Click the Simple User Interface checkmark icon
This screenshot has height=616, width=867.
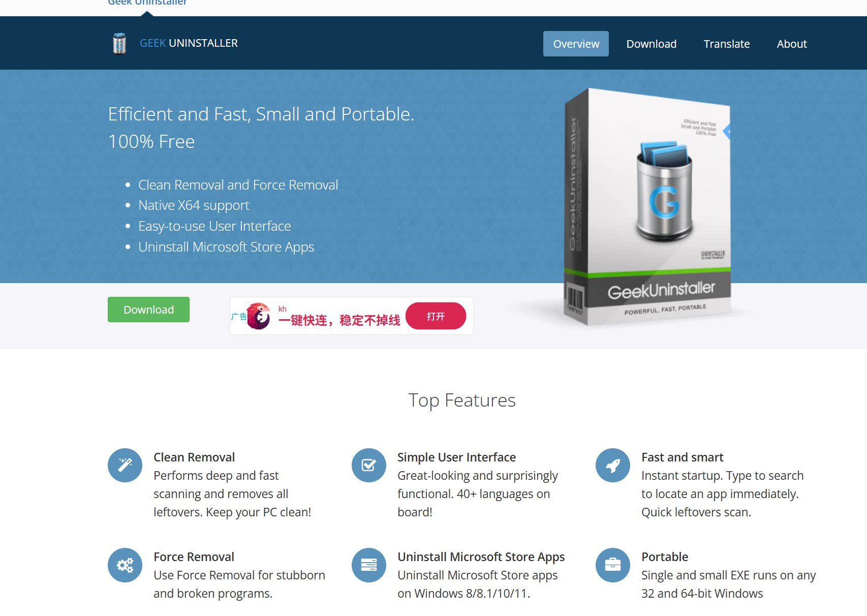coord(369,465)
